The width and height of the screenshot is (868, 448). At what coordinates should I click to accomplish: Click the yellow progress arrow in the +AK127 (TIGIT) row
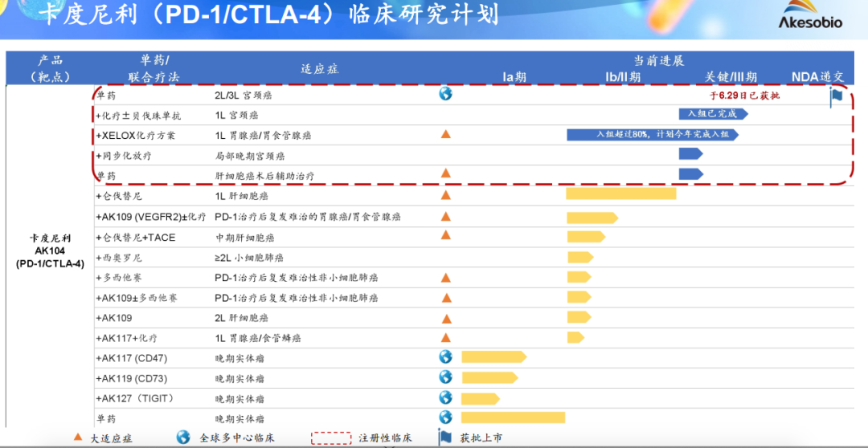[480, 398]
